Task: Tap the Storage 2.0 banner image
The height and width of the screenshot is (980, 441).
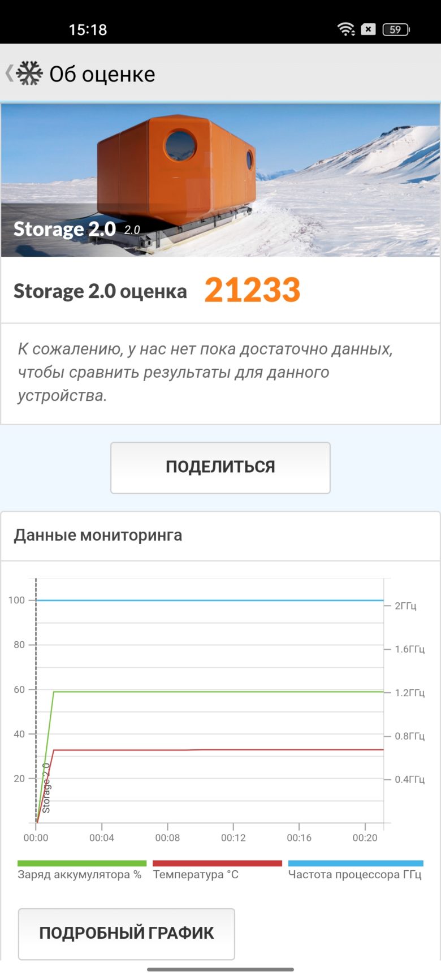Action: (220, 180)
